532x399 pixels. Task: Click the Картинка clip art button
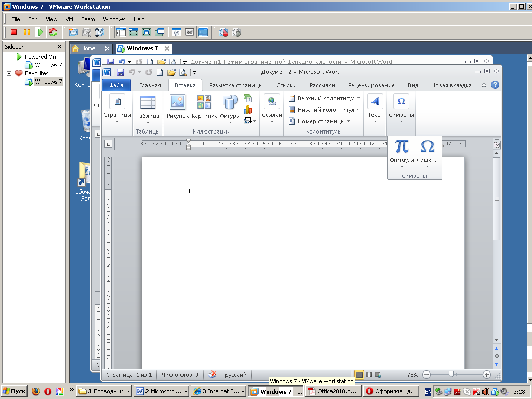click(204, 107)
